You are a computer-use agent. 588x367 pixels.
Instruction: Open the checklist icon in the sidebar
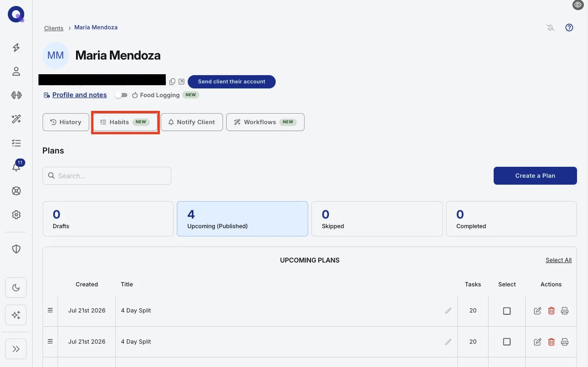tap(16, 143)
